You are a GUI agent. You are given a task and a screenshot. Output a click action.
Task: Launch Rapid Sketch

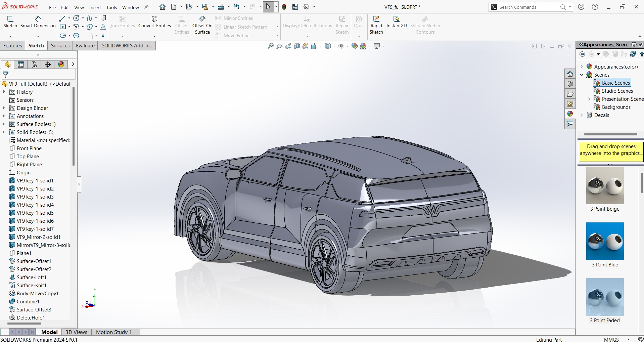pos(376,25)
